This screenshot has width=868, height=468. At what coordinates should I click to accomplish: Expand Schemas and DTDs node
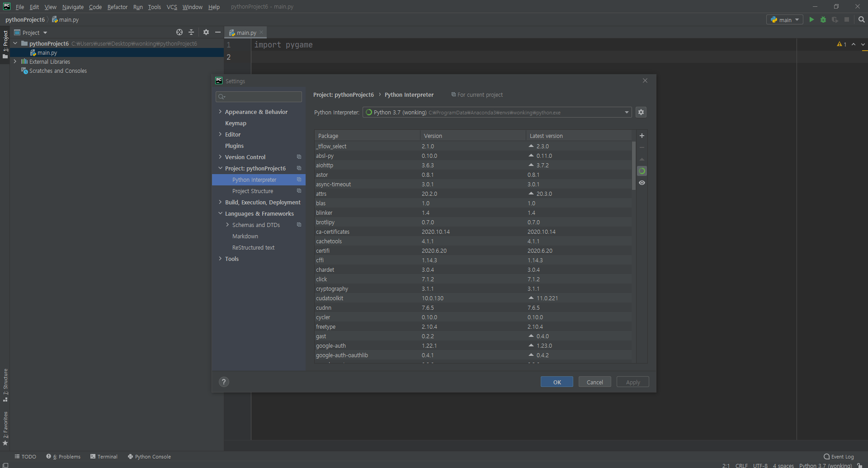click(x=227, y=225)
